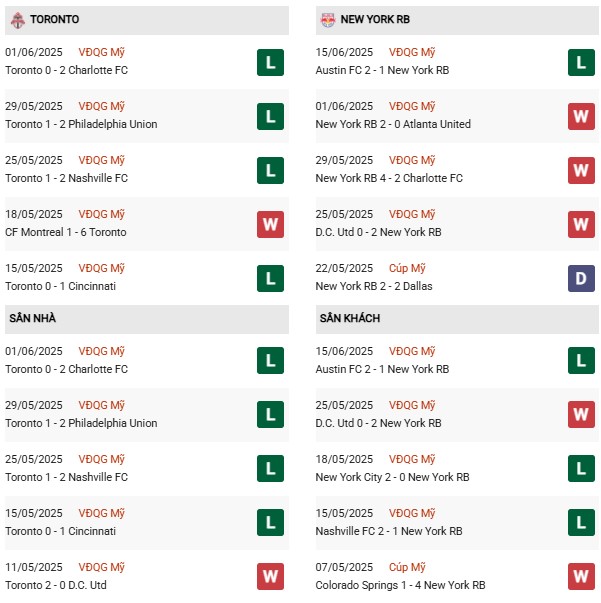Click the W badge for New York RB 2-0 Atlanta United
The height and width of the screenshot is (603, 601).
pyautogui.click(x=581, y=116)
